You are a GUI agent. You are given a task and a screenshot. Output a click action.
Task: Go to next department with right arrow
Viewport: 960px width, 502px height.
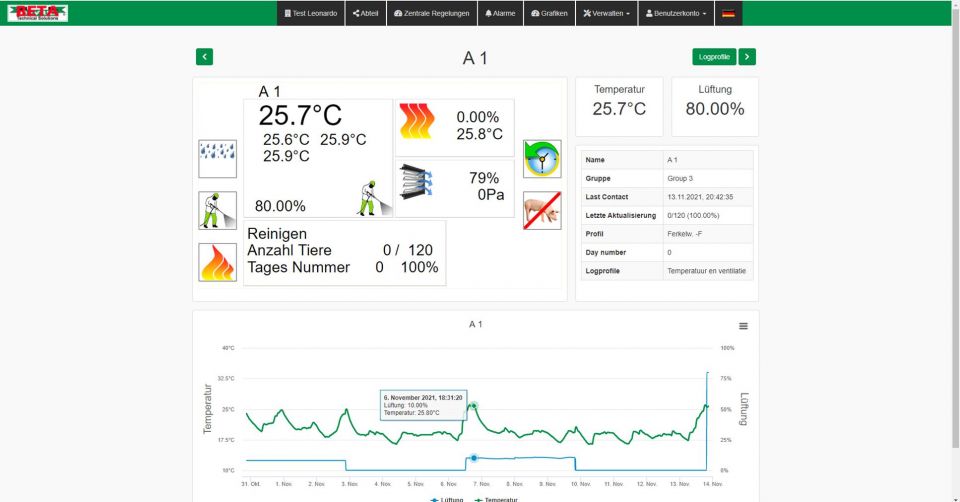click(x=747, y=57)
